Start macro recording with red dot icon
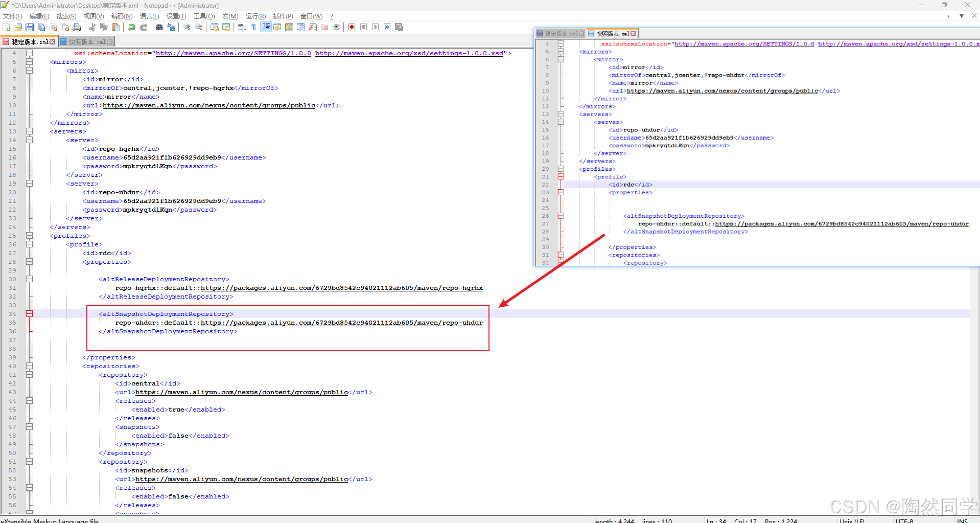Viewport: 980px width, 523px height. (x=352, y=27)
